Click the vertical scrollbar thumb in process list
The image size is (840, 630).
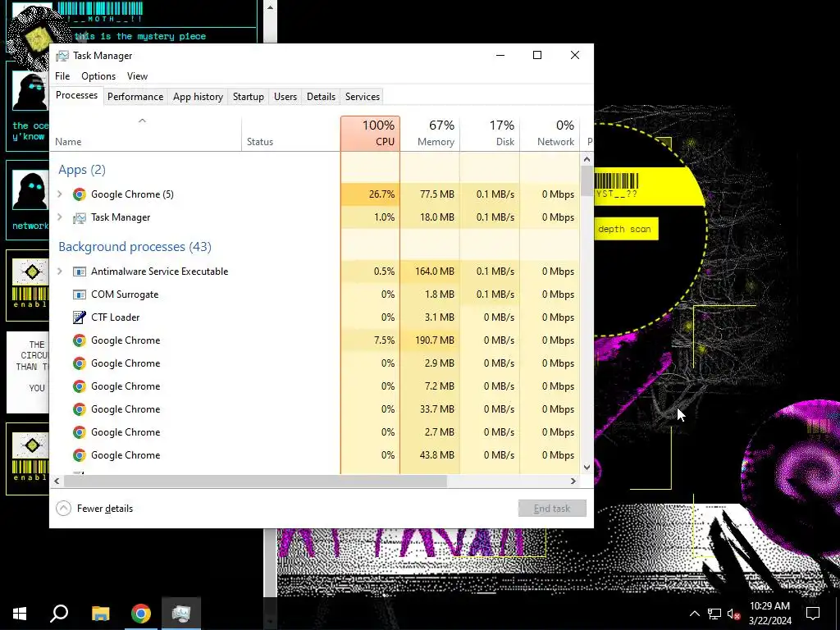click(x=587, y=181)
